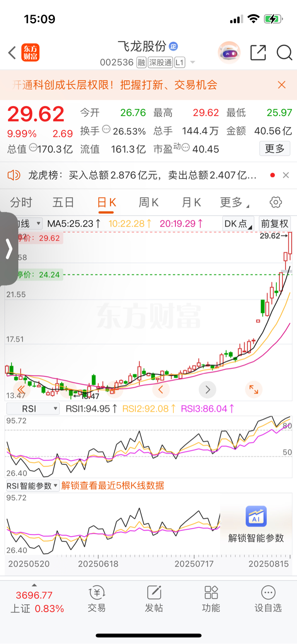The height and width of the screenshot is (644, 297).
Task: Open chart settings gear icon
Action: point(276,202)
